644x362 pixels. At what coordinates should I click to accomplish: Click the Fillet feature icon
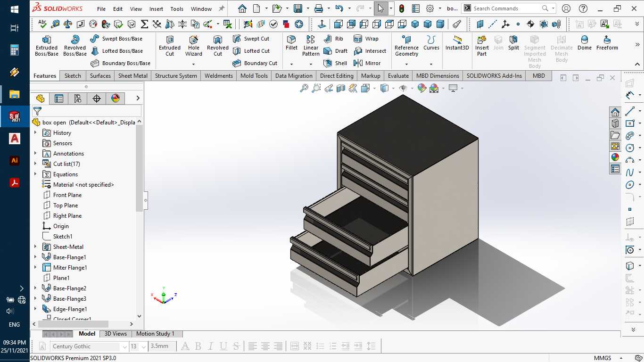click(x=291, y=42)
